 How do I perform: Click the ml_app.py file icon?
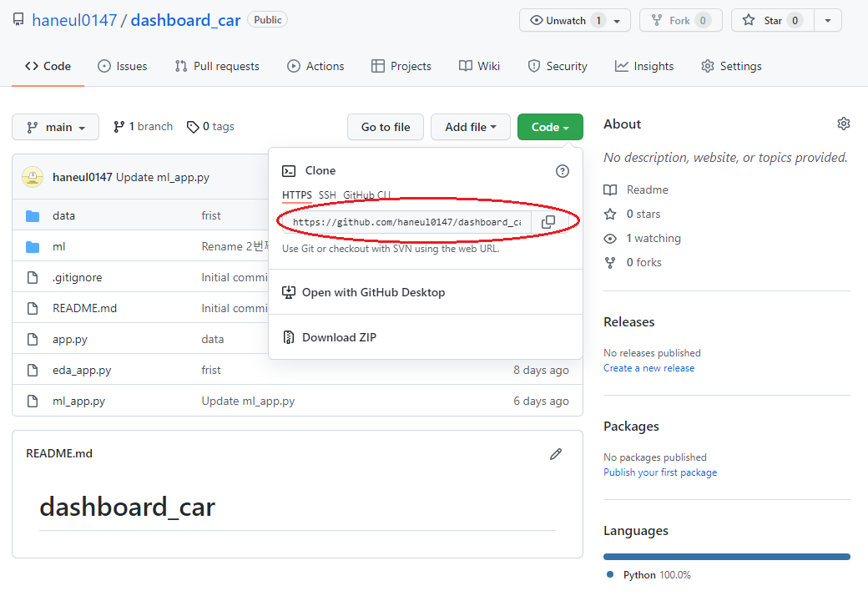pyautogui.click(x=33, y=402)
